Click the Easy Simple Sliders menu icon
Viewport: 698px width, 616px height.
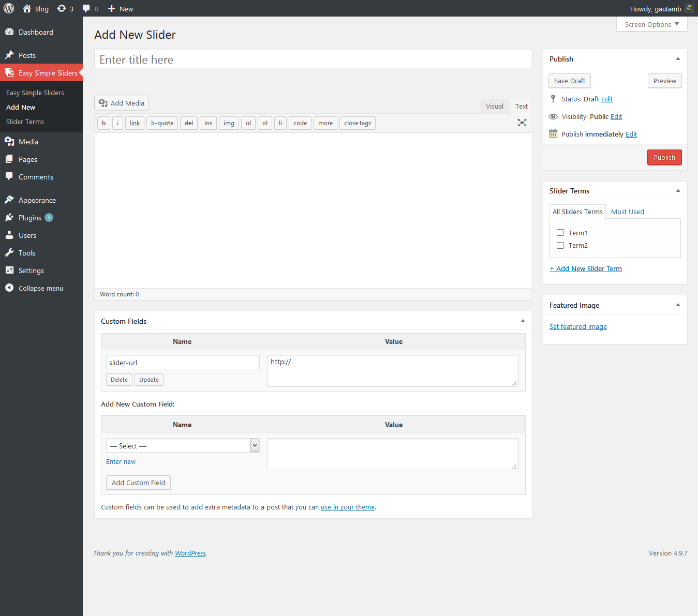pos(9,72)
